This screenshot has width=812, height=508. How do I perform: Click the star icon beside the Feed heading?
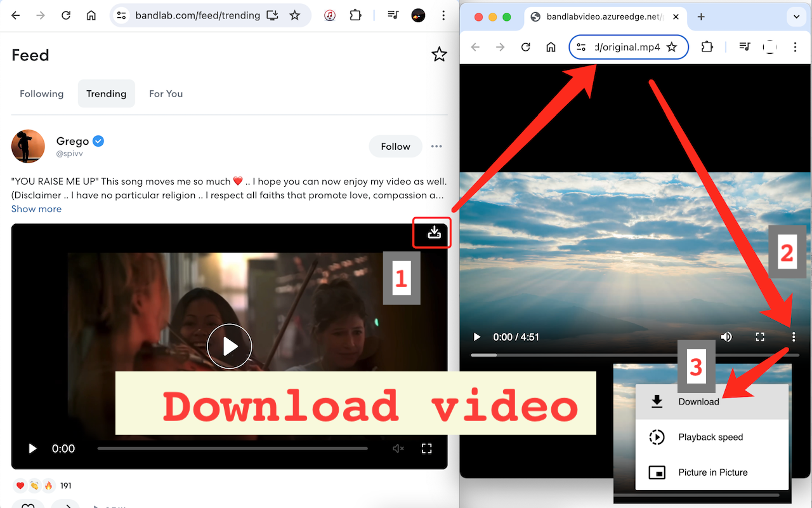439,55
